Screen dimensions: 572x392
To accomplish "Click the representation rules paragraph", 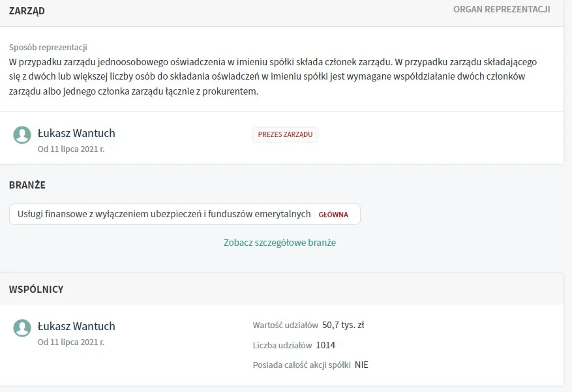I will (273, 76).
